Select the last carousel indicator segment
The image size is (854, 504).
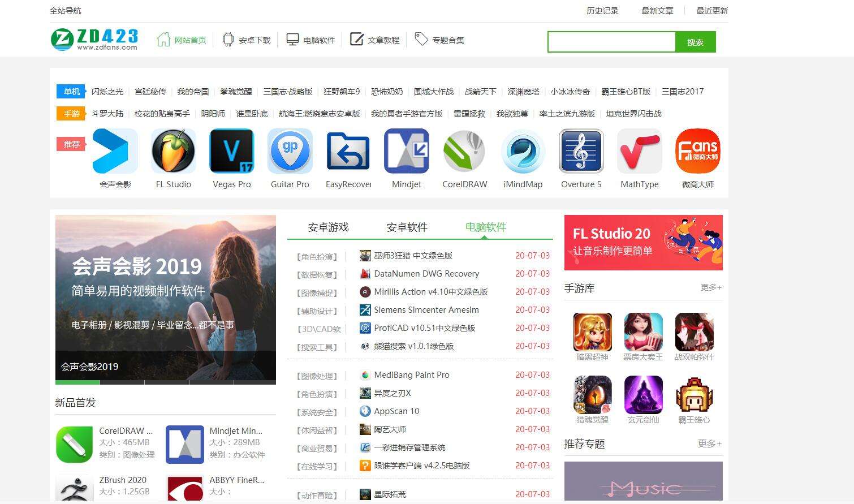pyautogui.click(x=255, y=382)
